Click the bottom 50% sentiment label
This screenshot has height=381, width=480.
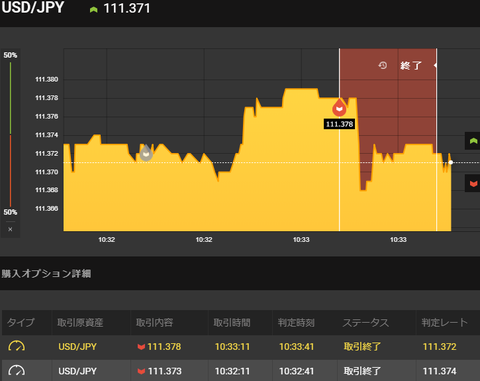pos(10,212)
